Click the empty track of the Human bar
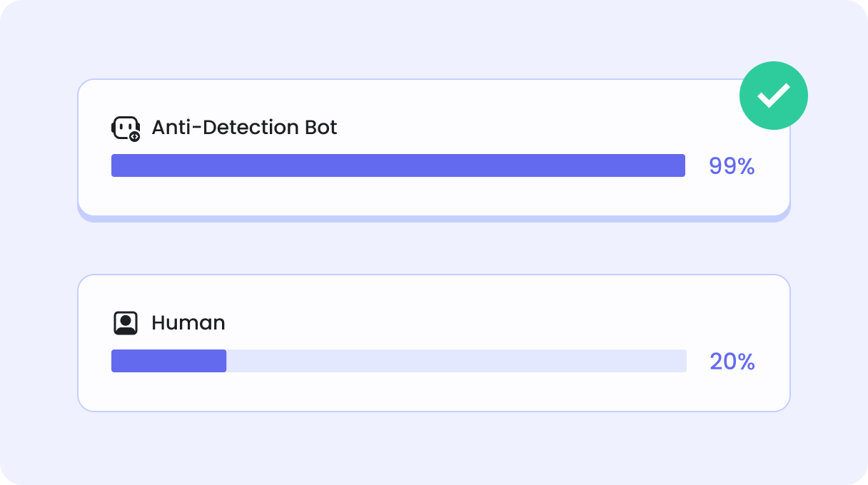 [457, 361]
